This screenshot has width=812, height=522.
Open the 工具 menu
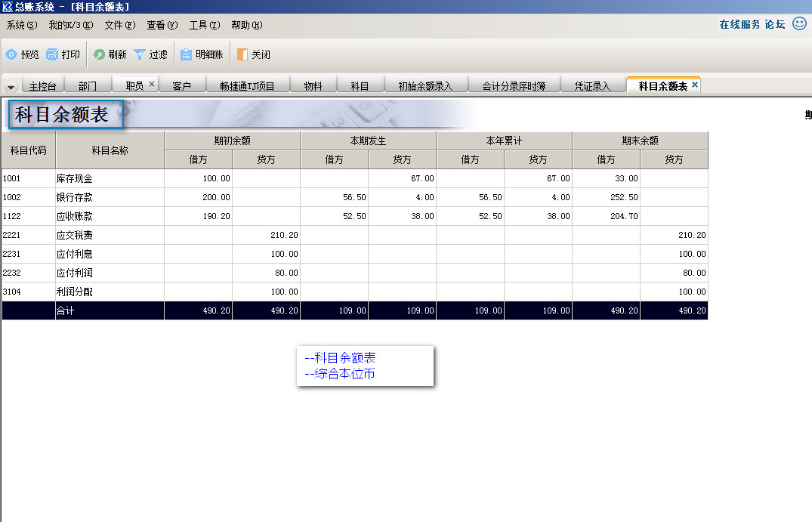[x=204, y=25]
